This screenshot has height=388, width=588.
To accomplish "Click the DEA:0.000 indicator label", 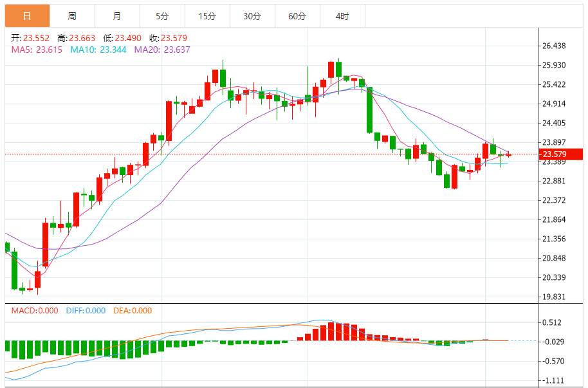I will 133,311.
